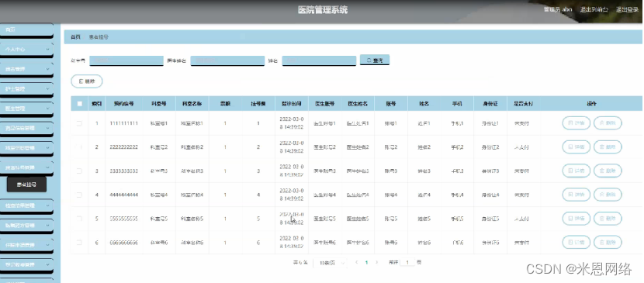Tick the checkbox for row index 3
The height and width of the screenshot is (283, 644).
[x=79, y=171]
